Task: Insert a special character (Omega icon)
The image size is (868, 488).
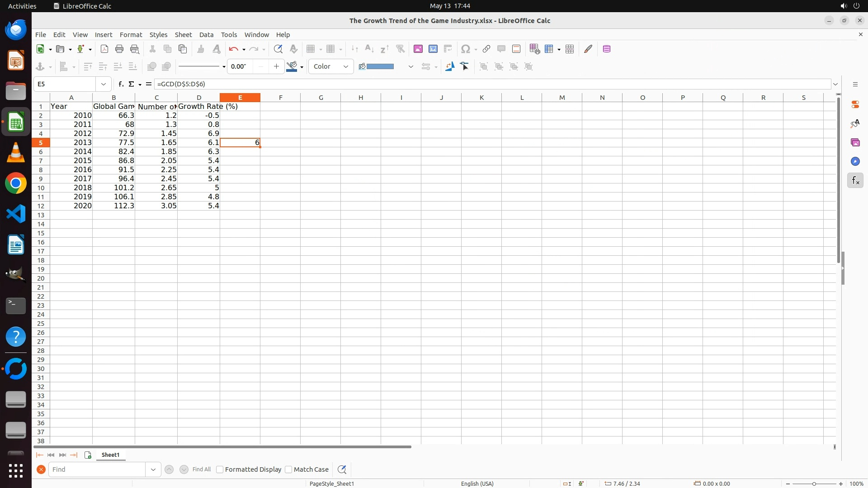Action: coord(465,49)
